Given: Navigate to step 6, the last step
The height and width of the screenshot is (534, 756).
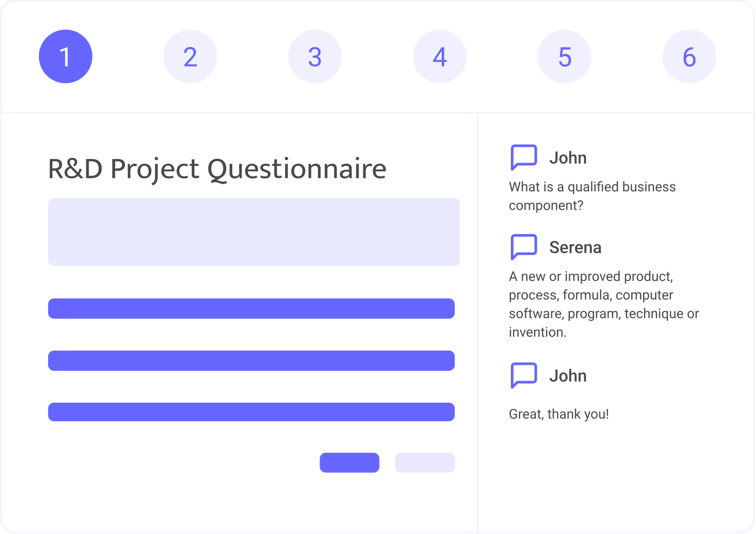Looking at the screenshot, I should click(689, 57).
